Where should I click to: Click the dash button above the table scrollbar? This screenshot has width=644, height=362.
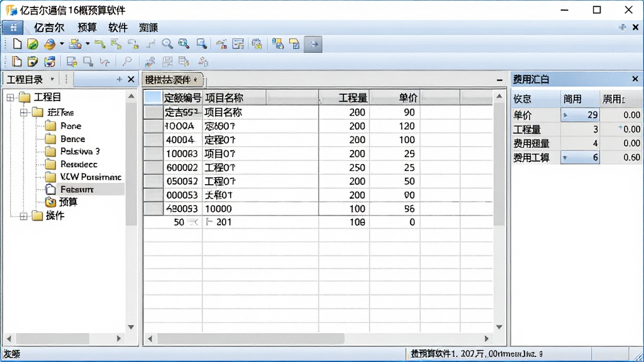click(x=499, y=80)
